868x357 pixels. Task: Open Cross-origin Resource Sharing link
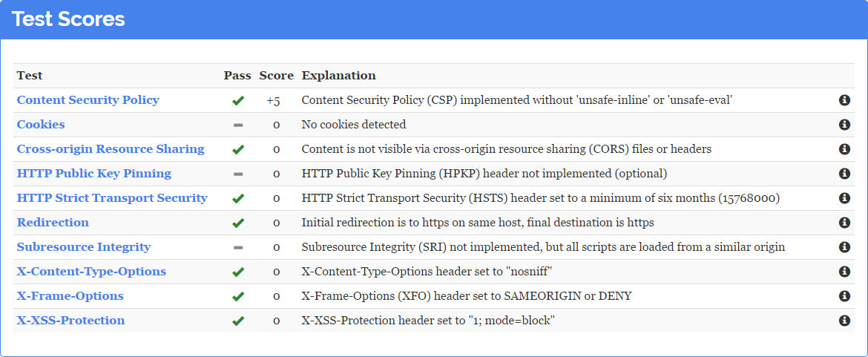pos(111,149)
